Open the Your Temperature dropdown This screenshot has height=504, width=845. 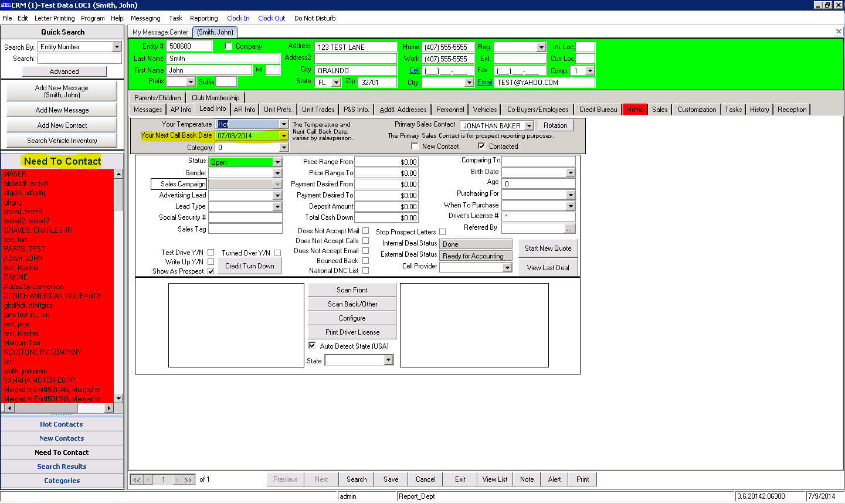tap(283, 124)
